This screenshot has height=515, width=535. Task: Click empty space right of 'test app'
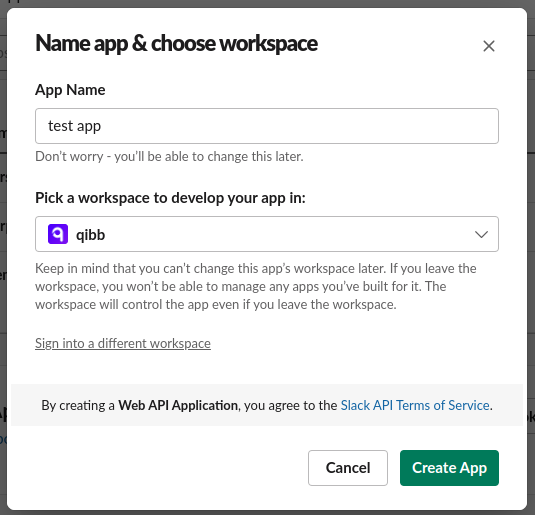[300, 126]
